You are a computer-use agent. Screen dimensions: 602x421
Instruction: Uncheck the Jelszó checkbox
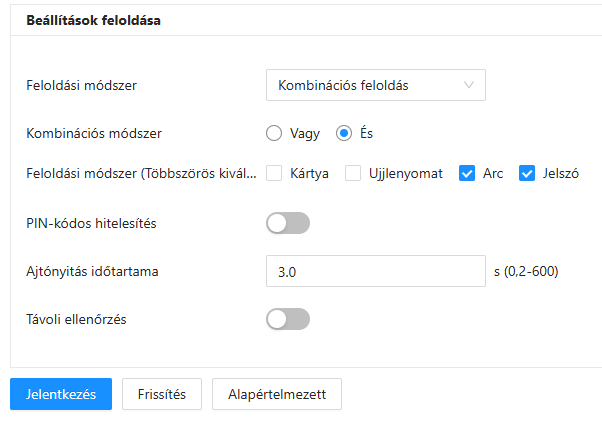pyautogui.click(x=527, y=173)
